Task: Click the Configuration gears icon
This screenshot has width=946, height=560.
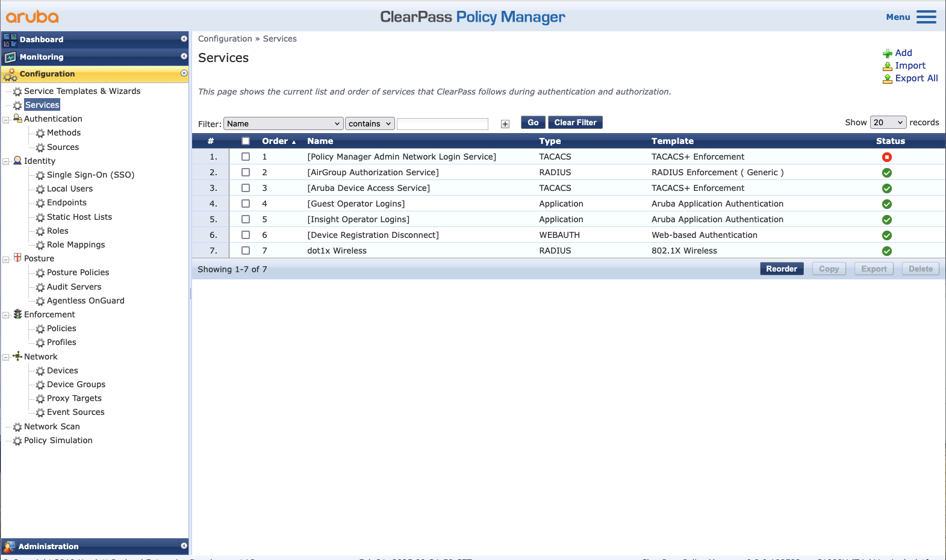Action: coord(10,75)
